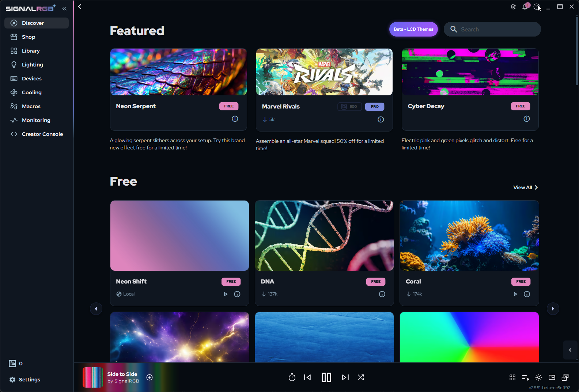
Task: Open the grid layouts icon in player bar
Action: (x=512, y=377)
